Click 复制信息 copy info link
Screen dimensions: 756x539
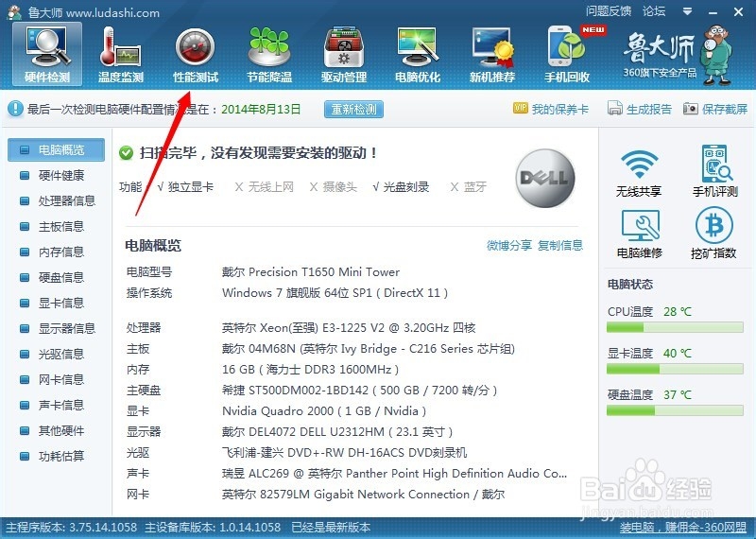coord(560,246)
